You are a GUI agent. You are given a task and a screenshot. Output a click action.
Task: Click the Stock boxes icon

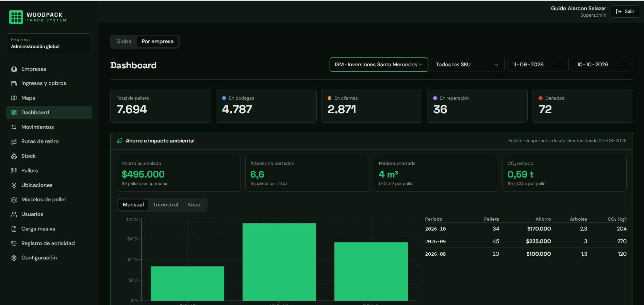14,156
